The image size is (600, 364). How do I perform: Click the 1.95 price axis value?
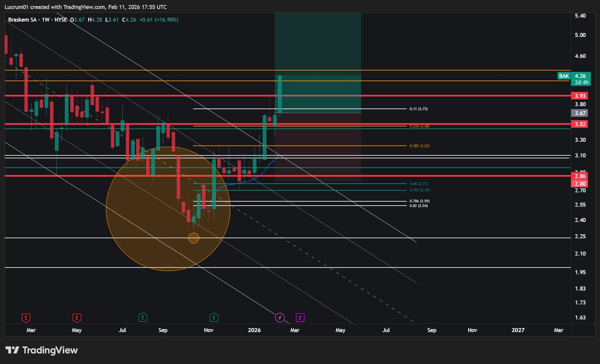[580, 272]
